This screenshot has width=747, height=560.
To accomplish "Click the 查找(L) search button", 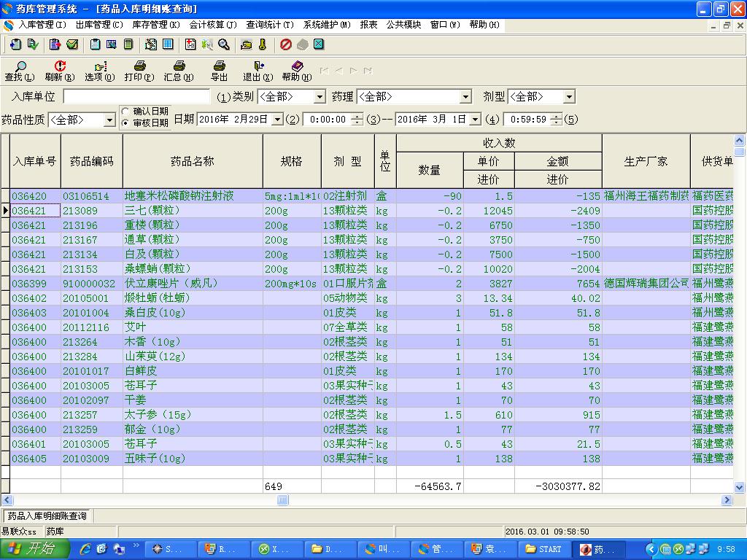I will coord(20,71).
